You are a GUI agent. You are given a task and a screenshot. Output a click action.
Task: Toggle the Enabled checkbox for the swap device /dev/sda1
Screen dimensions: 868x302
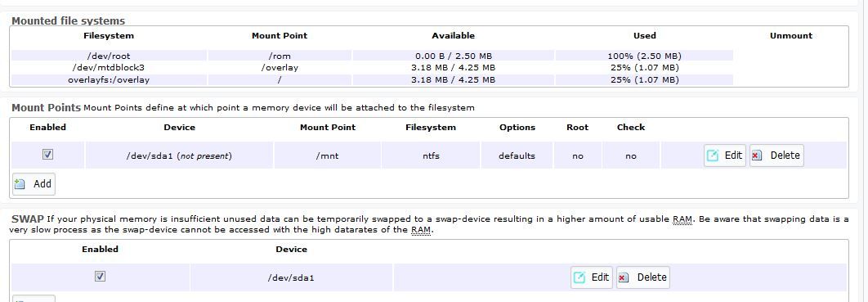100,276
